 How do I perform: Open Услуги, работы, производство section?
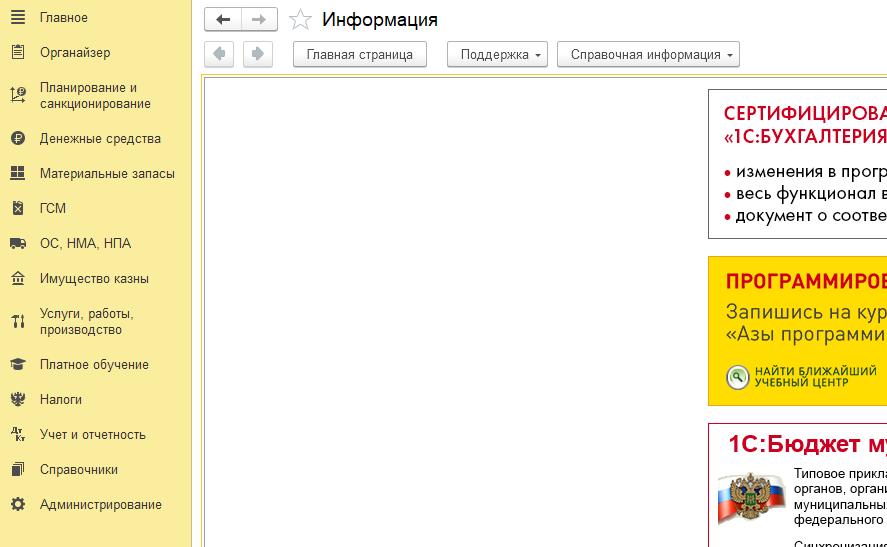[x=87, y=322]
